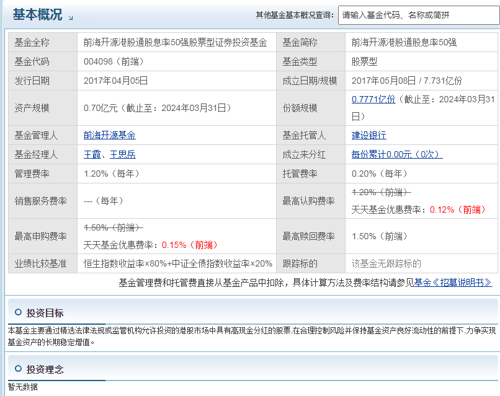Click the 投资目标 section header

[45, 313]
